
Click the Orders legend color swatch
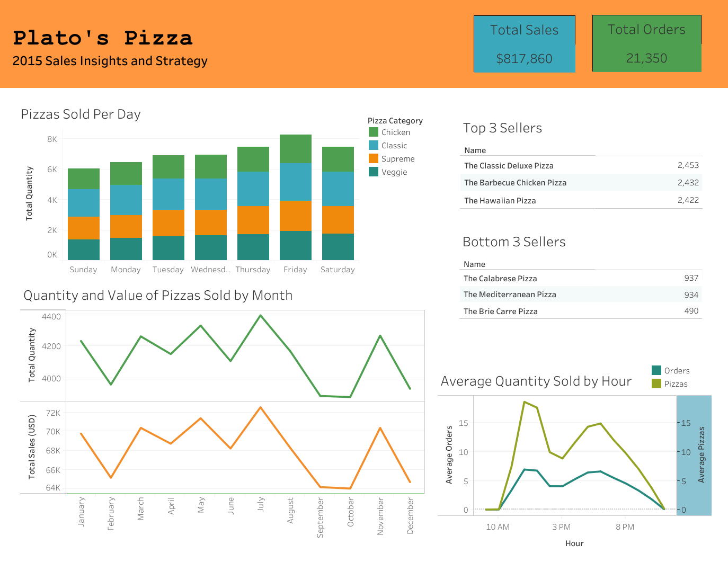656,370
